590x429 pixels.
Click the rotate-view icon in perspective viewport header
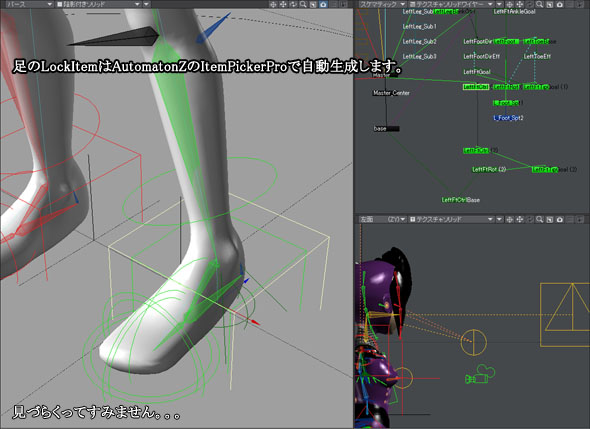click(293, 4)
